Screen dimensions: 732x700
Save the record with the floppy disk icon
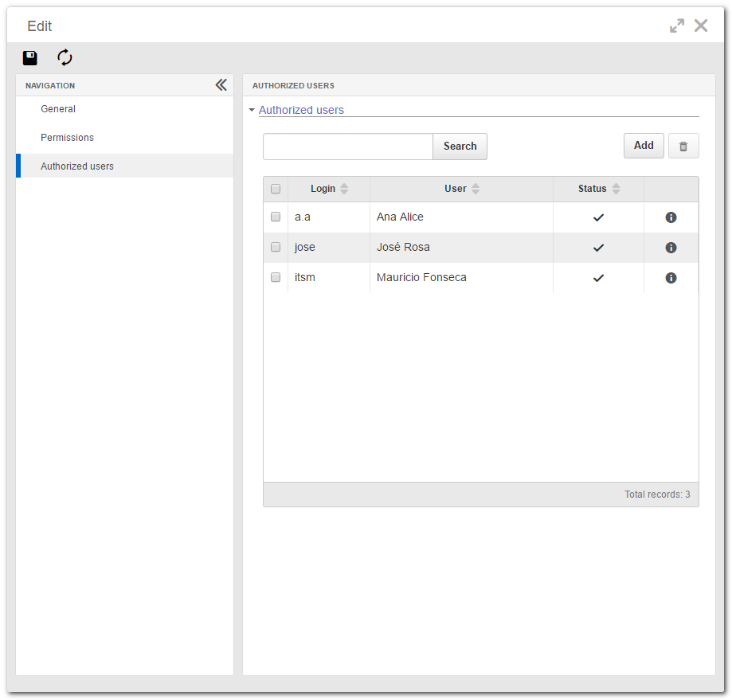pyautogui.click(x=30, y=58)
